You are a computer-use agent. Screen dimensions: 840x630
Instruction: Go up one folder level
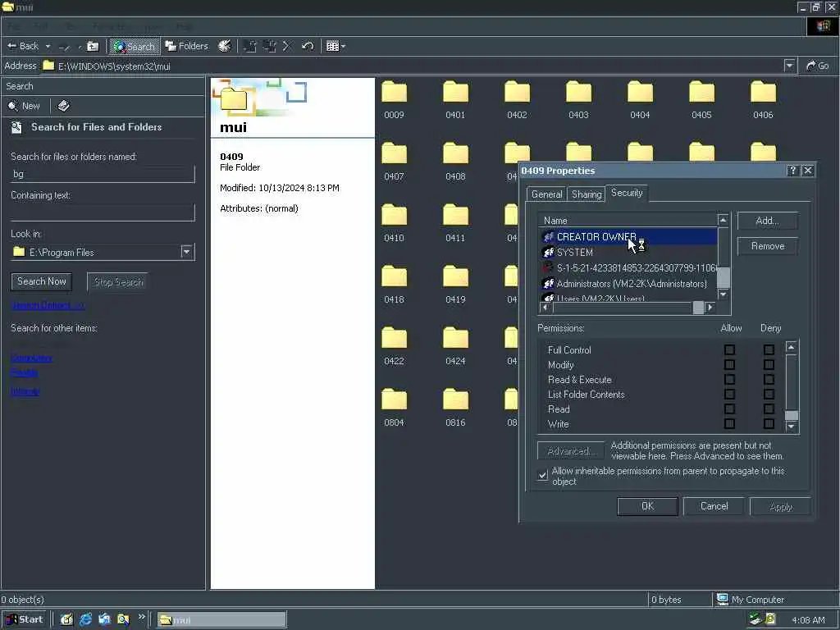coord(93,46)
